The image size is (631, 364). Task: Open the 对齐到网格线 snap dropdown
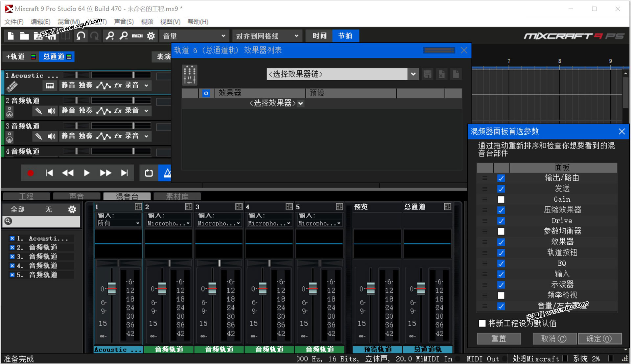267,36
